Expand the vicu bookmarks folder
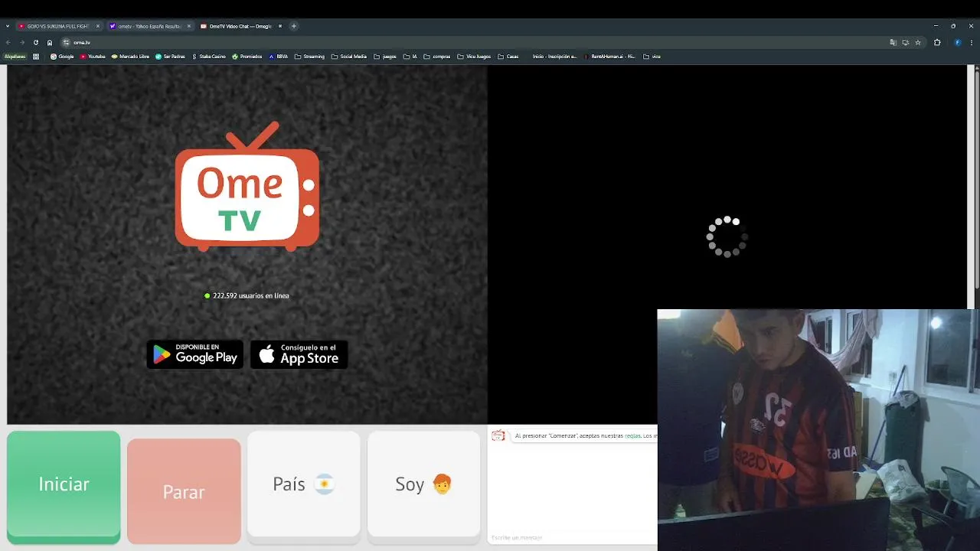The width and height of the screenshot is (980, 551). click(652, 56)
